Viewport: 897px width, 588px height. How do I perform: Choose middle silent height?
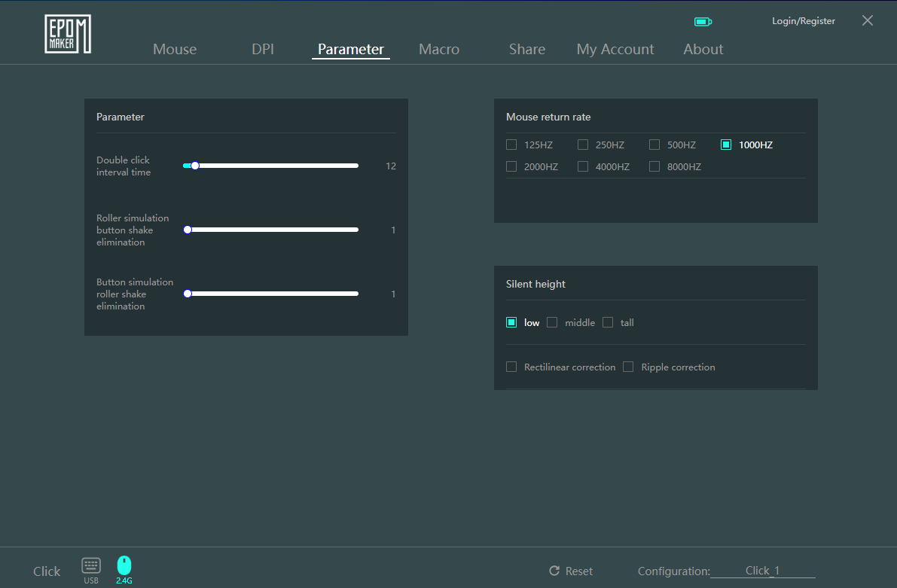(x=552, y=323)
